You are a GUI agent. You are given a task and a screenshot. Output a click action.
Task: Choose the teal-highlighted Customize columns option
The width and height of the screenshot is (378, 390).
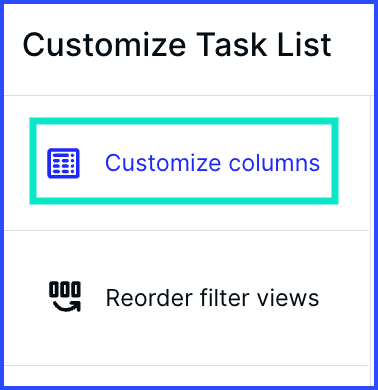point(184,161)
